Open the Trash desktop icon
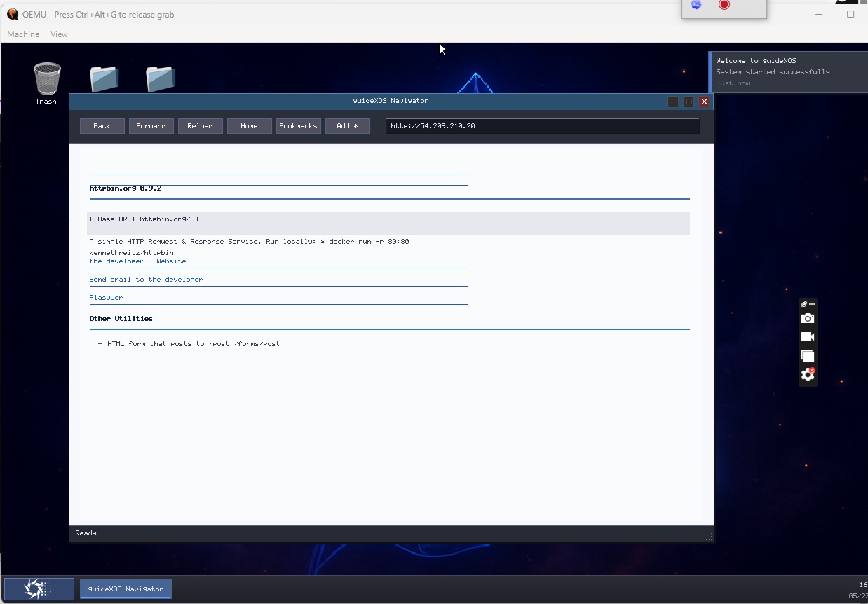The height and width of the screenshot is (604, 868). [x=47, y=83]
